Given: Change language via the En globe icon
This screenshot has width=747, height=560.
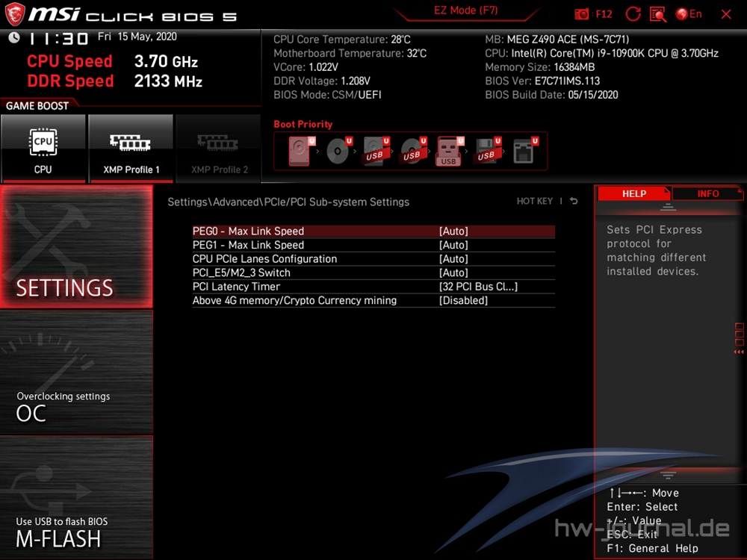Looking at the screenshot, I should coord(689,14).
